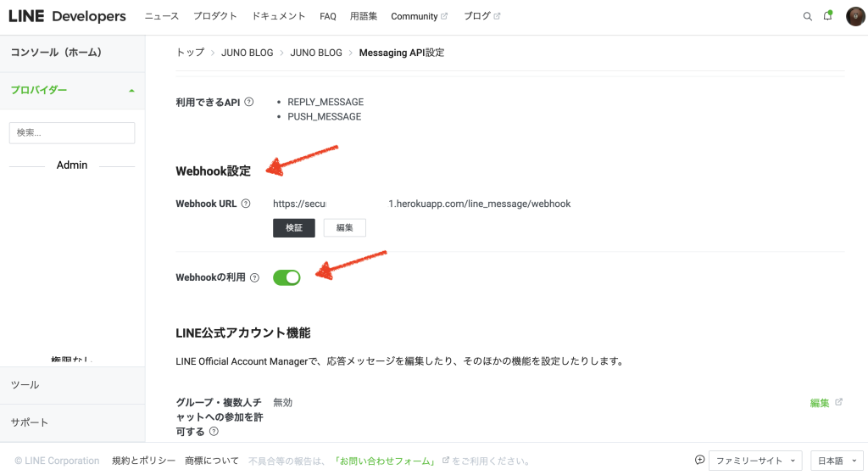Image resolution: width=868 pixels, height=475 pixels.
Task: Click the sidebar 検索 input field
Action: point(72,133)
